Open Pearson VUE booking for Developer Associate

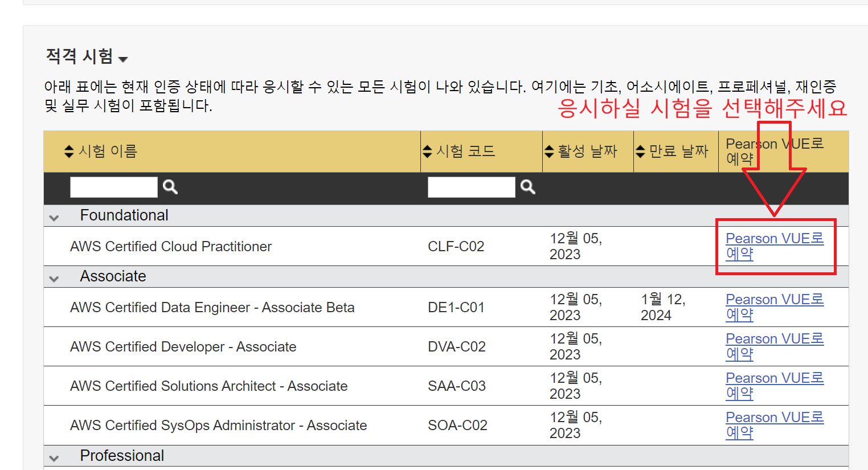tap(775, 346)
